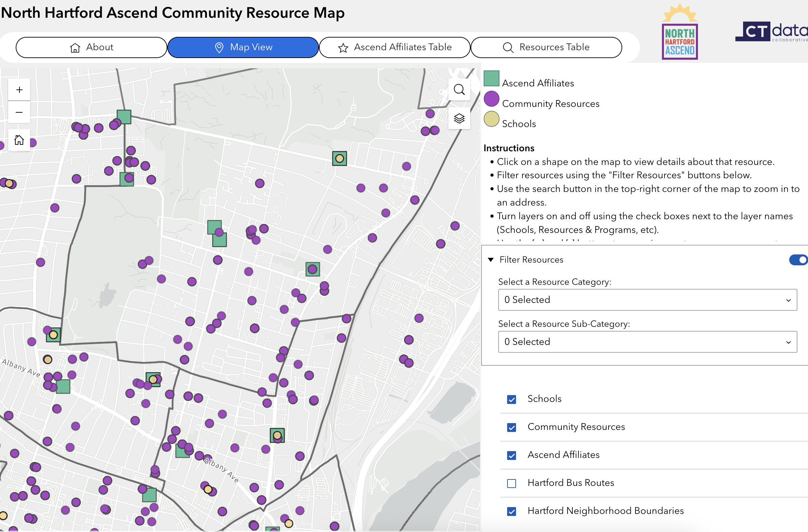
Task: Uncheck Hartford Neighborhood Boundaries checkbox
Action: point(511,511)
